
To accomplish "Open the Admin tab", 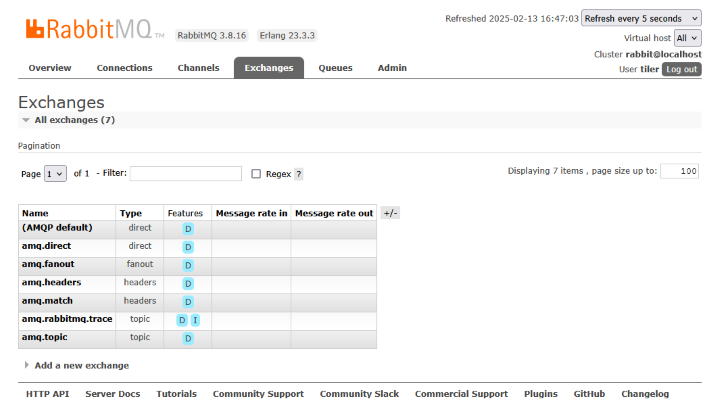I will [x=392, y=68].
